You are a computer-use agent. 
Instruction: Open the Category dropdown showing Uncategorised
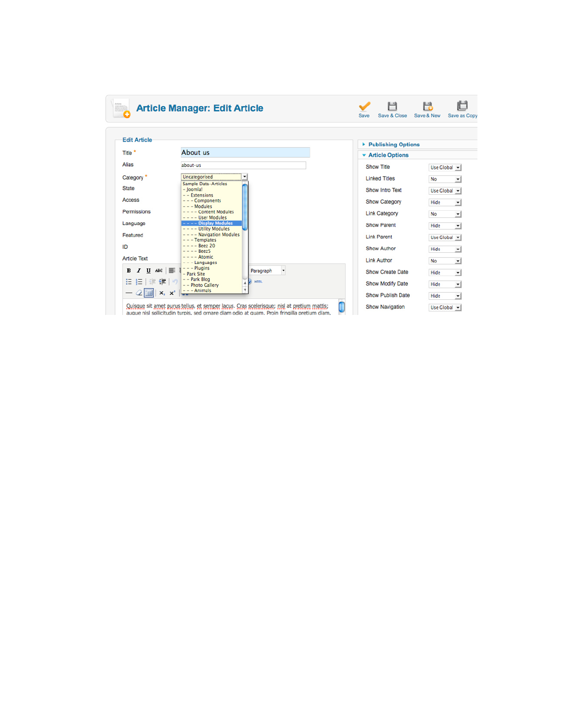214,177
